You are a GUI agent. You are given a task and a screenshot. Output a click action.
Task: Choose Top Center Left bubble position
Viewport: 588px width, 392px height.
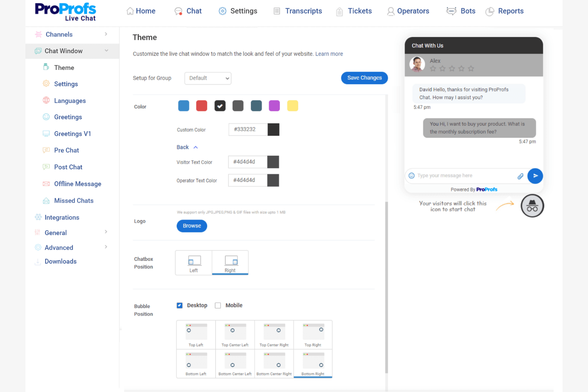pyautogui.click(x=235, y=335)
